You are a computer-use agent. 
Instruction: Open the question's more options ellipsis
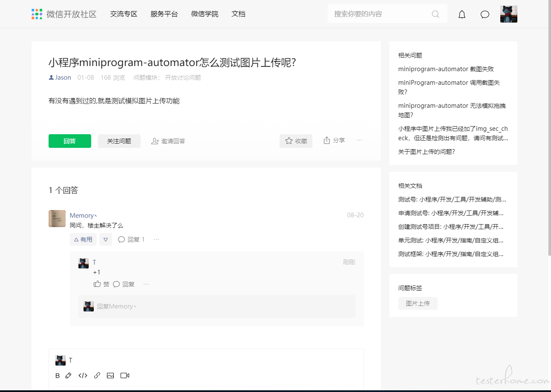360,140
